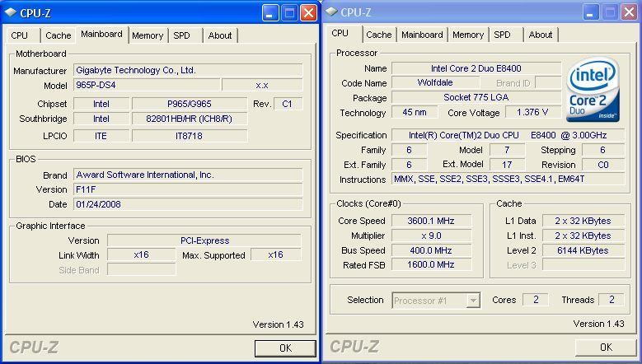
Task: Click the chipset value P965/G965
Action: (x=190, y=104)
